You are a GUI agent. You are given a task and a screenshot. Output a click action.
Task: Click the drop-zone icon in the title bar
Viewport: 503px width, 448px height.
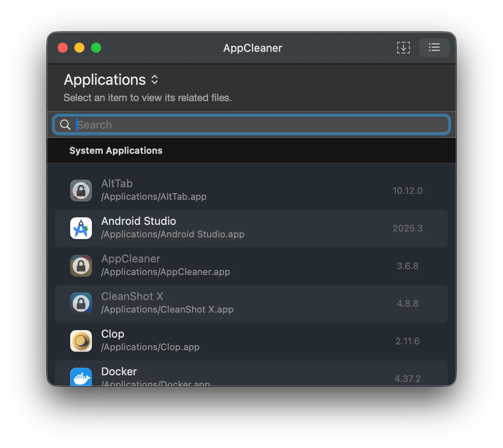(x=403, y=48)
